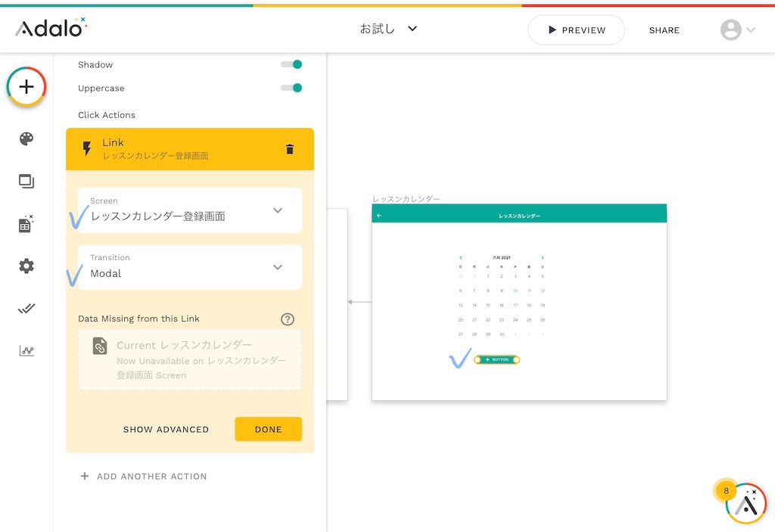Open the screens panel icon
This screenshot has height=532, width=775.
(26, 182)
